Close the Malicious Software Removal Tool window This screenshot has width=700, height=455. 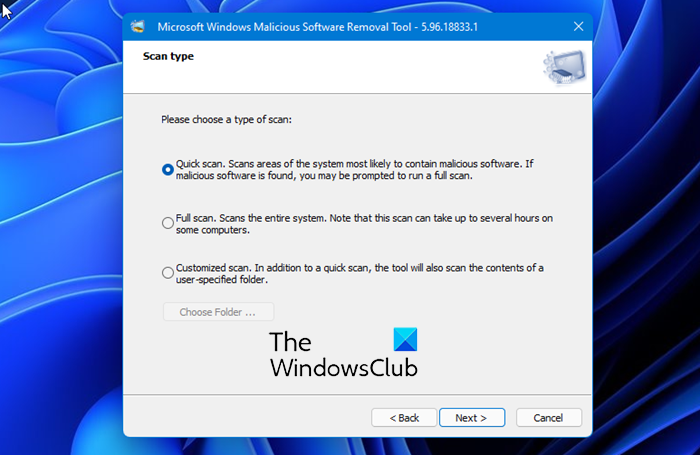point(579,27)
